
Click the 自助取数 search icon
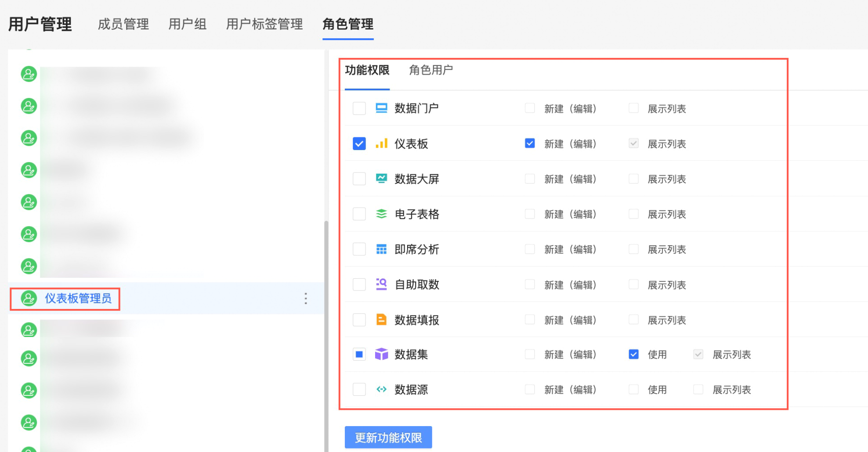381,284
